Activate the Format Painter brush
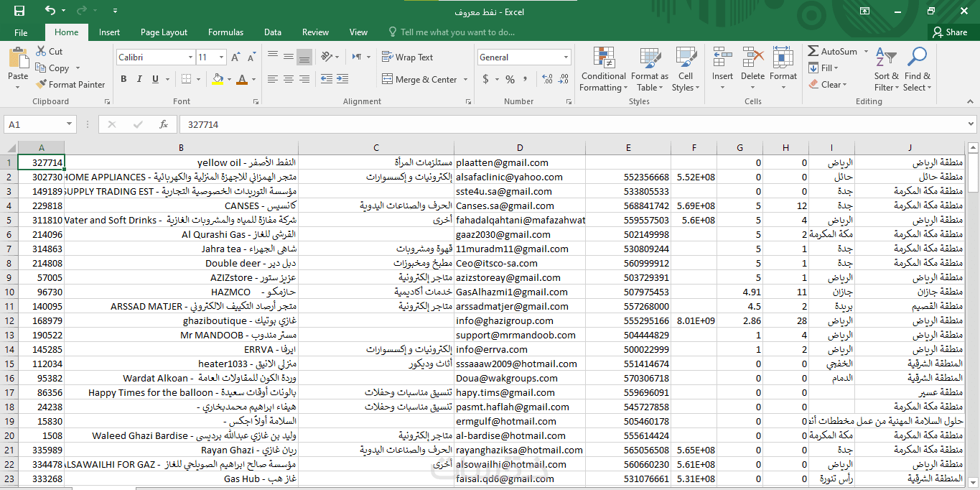The height and width of the screenshot is (490, 980). click(x=70, y=85)
